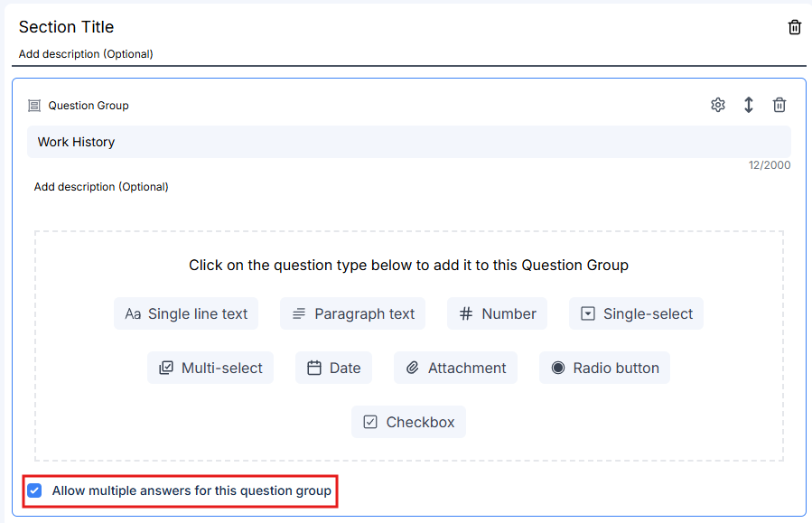Viewport: 812px width, 523px height.
Task: Click the Question Group grid icon
Action: point(33,105)
